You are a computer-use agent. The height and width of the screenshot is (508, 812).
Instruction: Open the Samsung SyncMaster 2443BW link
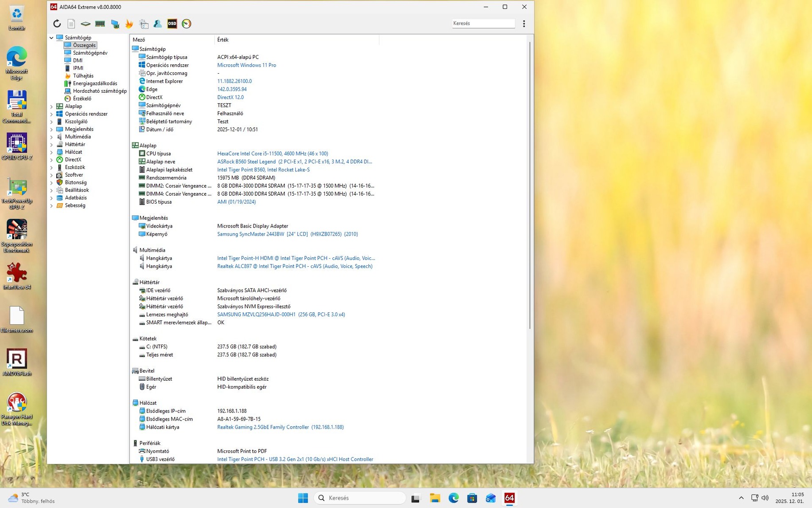tap(287, 234)
